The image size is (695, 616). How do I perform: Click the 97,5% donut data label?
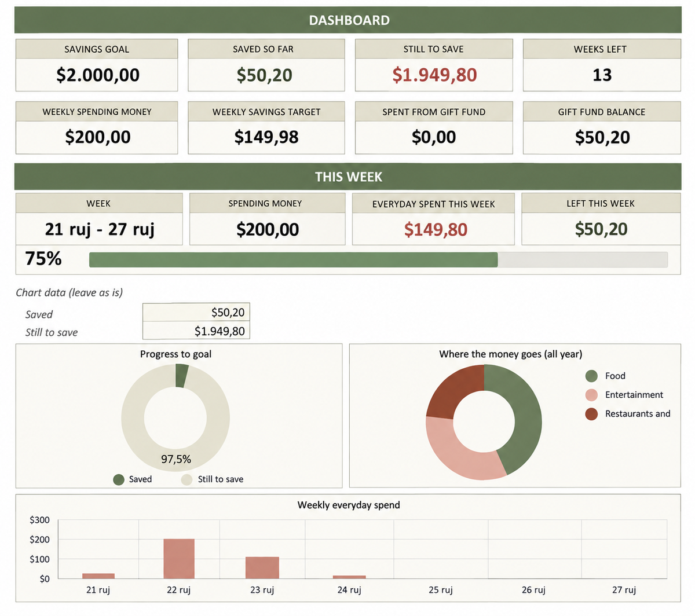[176, 459]
